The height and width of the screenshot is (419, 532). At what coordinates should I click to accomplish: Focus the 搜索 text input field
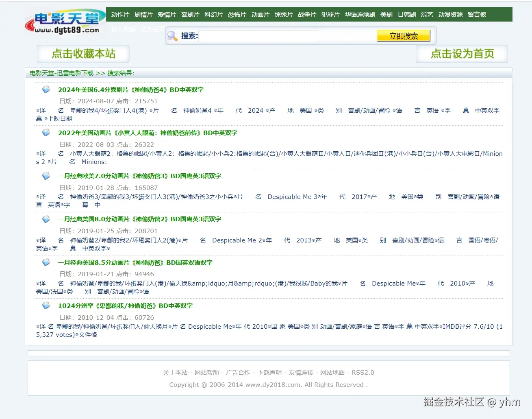pos(258,36)
